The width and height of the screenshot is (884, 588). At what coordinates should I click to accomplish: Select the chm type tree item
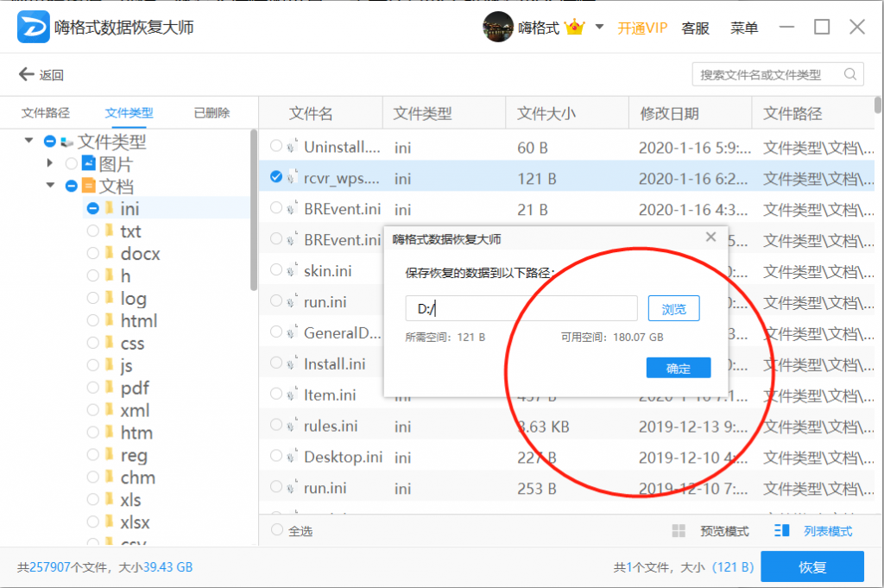137,477
